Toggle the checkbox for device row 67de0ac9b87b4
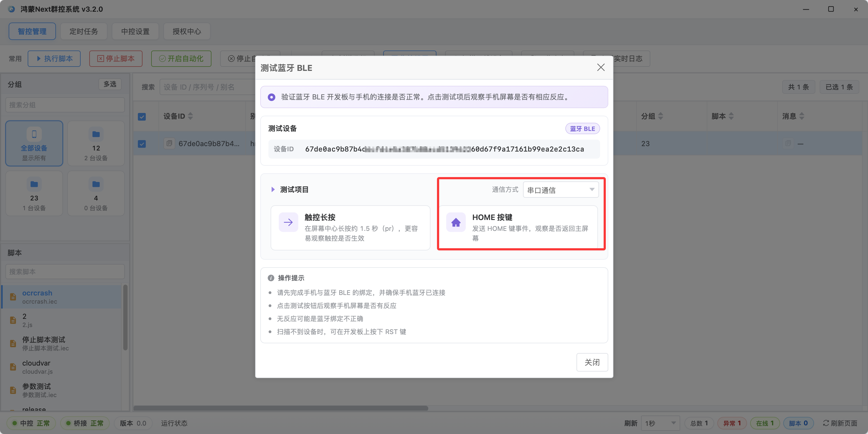This screenshot has width=868, height=434. pos(142,144)
